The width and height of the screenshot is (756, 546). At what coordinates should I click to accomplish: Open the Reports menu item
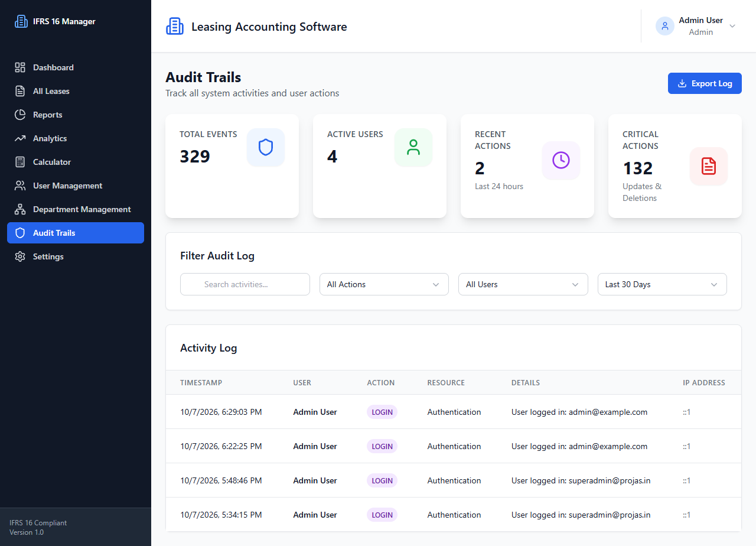pos(76,115)
